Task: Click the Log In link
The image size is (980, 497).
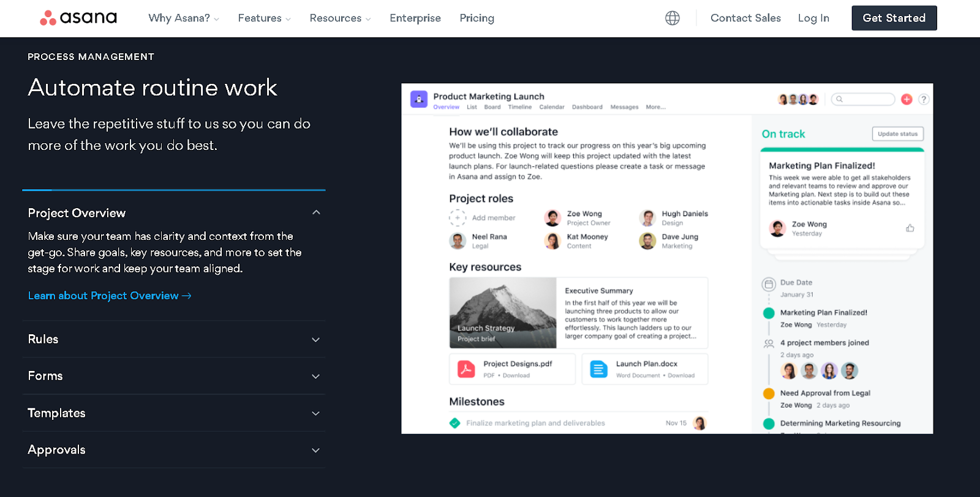Action: pyautogui.click(x=813, y=18)
